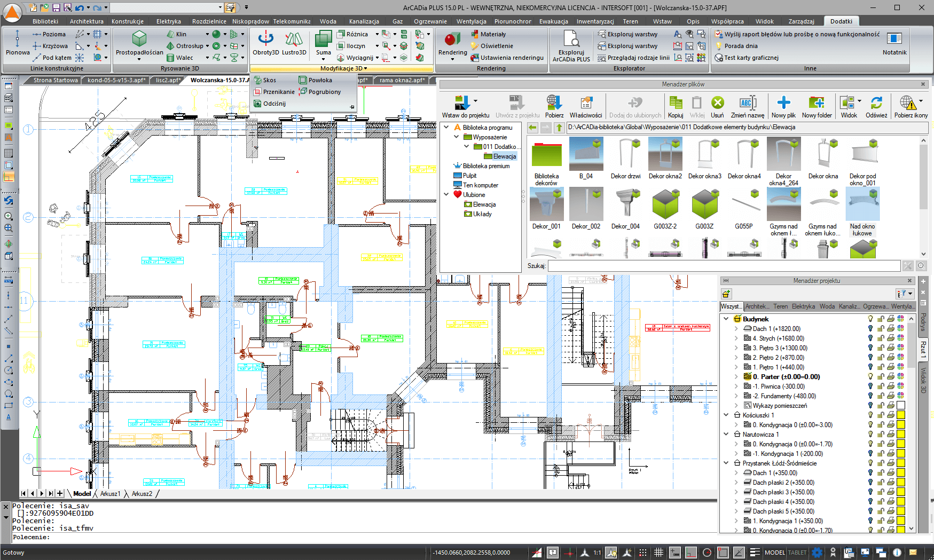Click Porada dnia
Viewport: 934px width, 560px height.
point(736,46)
